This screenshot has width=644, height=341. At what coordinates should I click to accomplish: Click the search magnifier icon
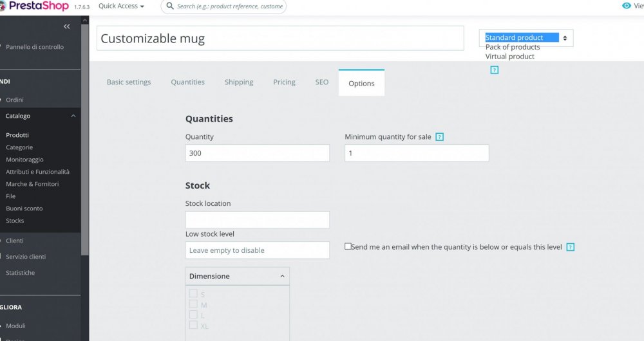coord(169,6)
